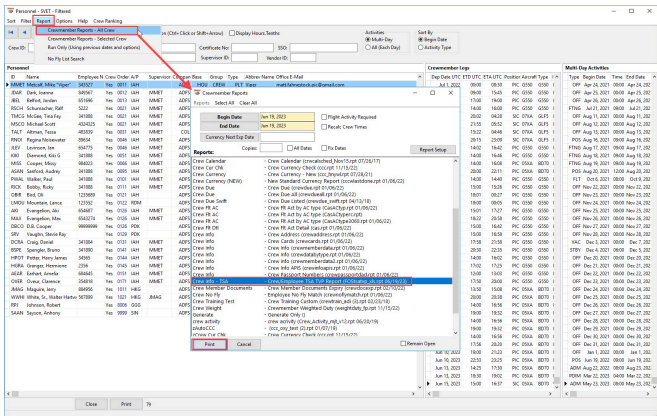Select Begin Date sort radio button

420,39
